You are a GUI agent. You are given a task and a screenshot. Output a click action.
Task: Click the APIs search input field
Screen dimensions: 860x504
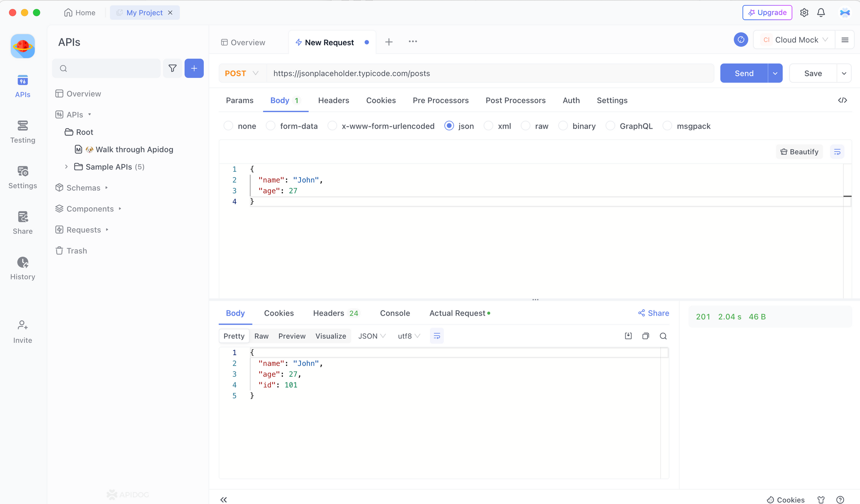click(x=106, y=68)
